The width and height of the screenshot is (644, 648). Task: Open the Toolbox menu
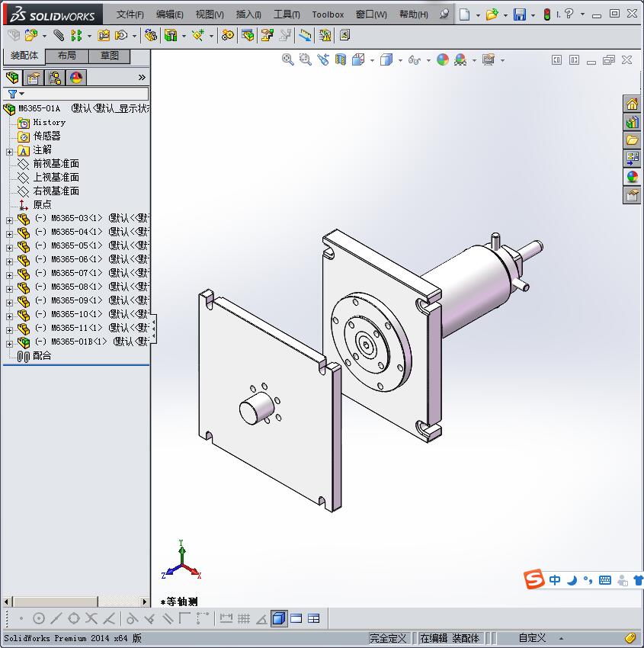click(328, 14)
